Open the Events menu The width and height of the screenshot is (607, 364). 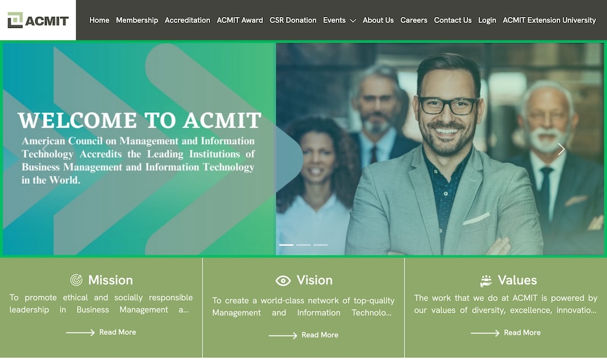pos(334,20)
